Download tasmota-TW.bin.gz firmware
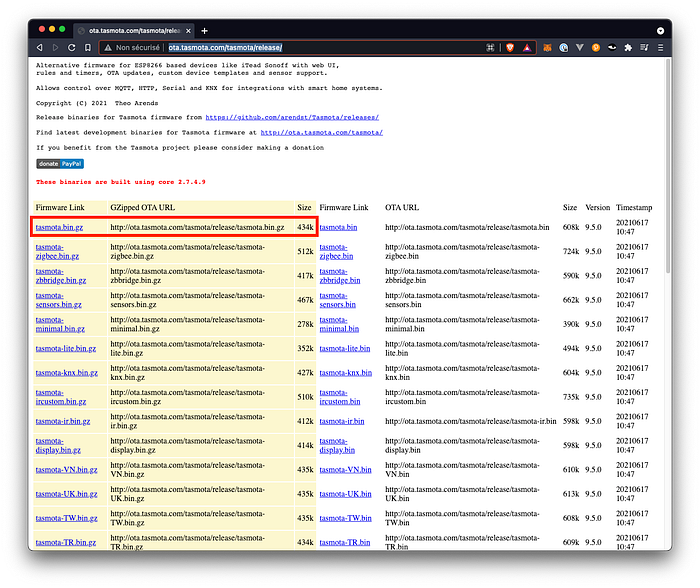 67,518
